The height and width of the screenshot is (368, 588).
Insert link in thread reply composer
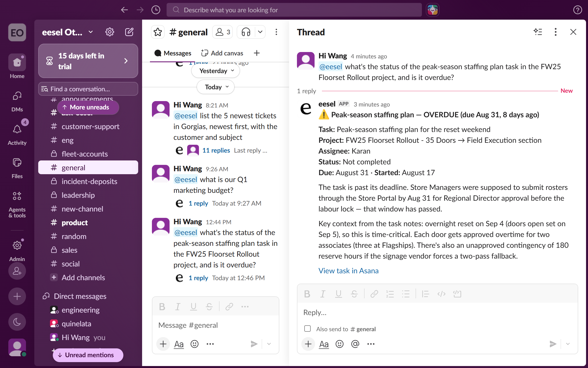coord(374,294)
